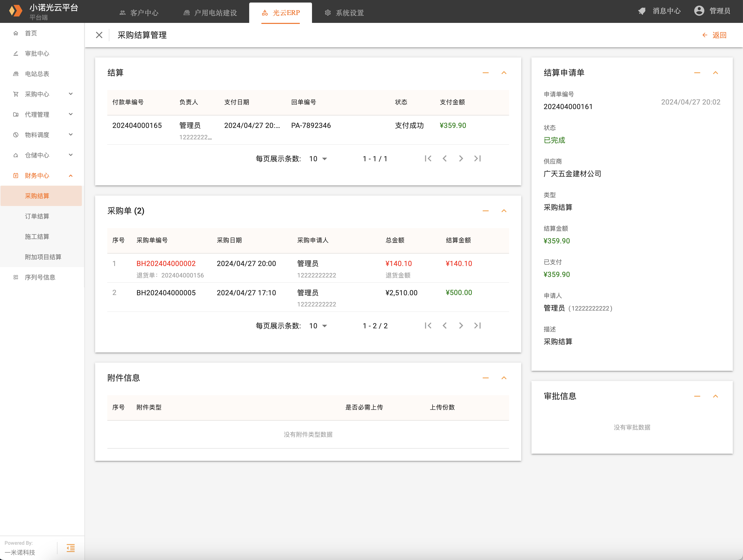Click the 退货单：202404000156 text
The height and width of the screenshot is (560, 743).
[x=170, y=275]
